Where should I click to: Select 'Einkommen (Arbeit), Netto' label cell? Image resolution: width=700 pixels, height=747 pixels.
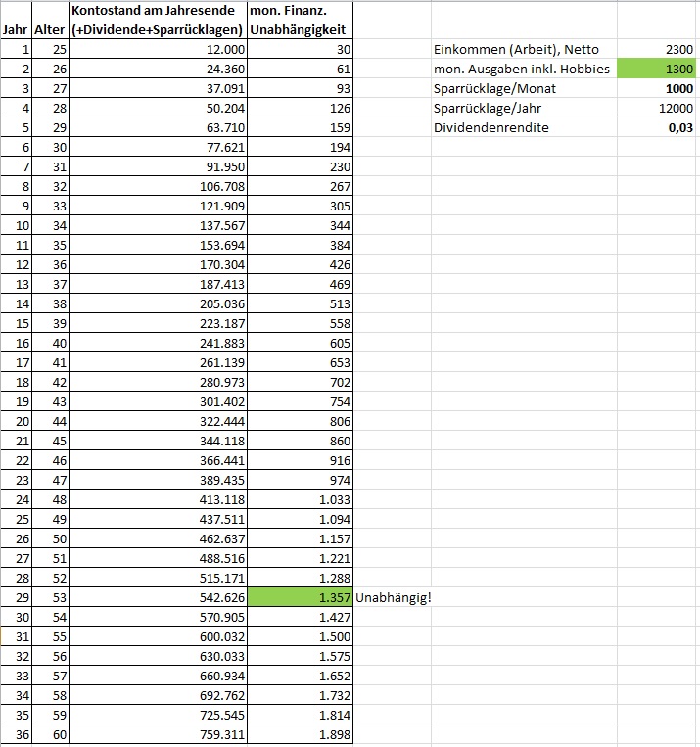point(524,49)
